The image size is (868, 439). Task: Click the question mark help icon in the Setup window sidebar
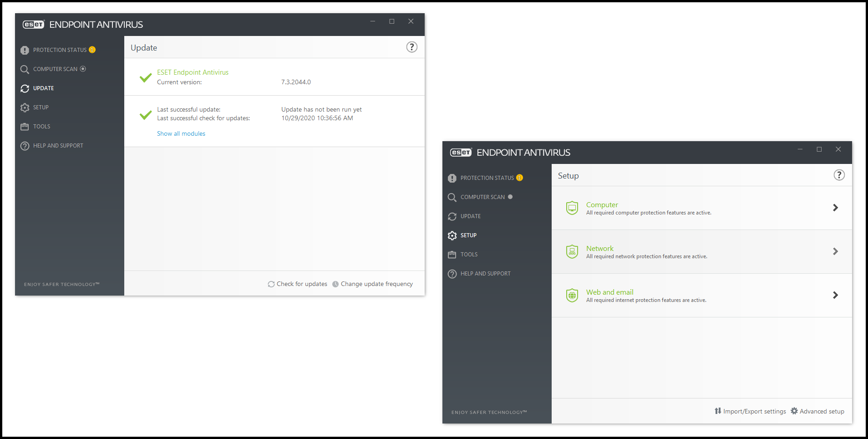click(452, 274)
